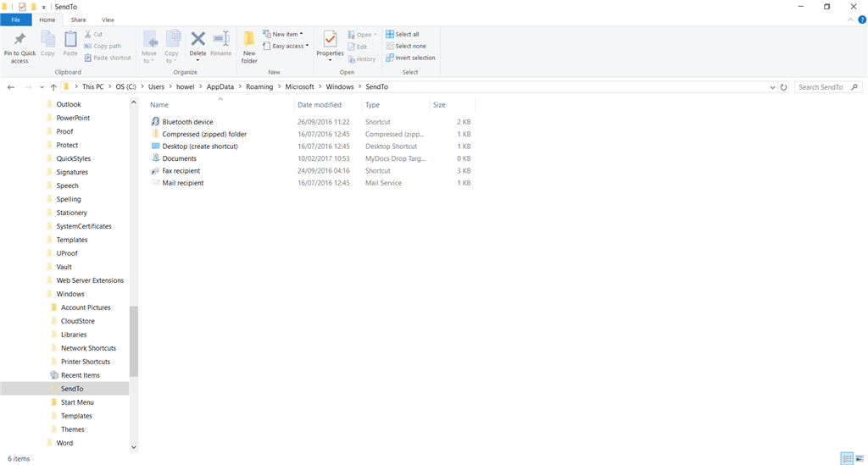Switch to the View ribbon tab
Viewport: 868px width, 465px height.
click(108, 20)
